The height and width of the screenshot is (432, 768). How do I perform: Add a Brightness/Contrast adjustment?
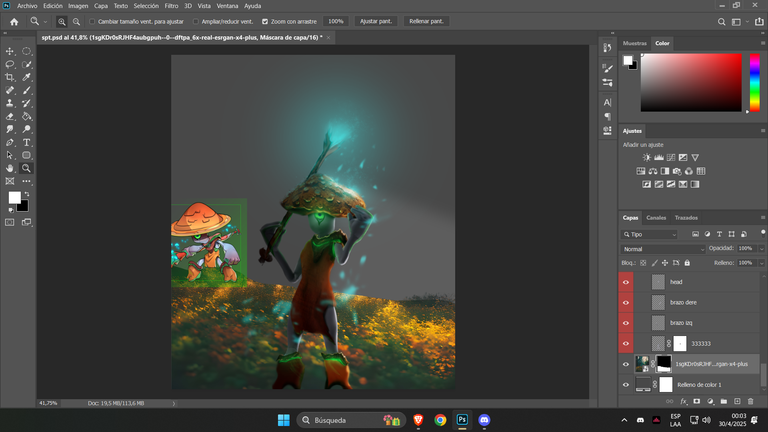647,157
